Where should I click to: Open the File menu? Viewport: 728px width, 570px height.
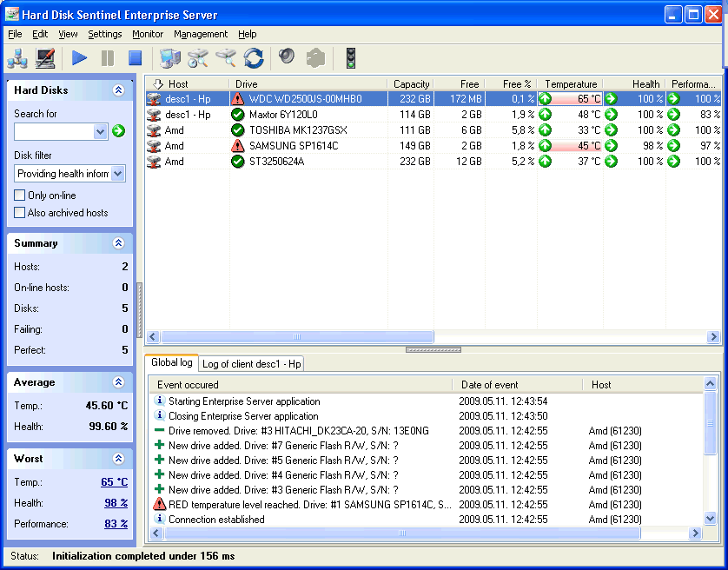click(x=15, y=34)
